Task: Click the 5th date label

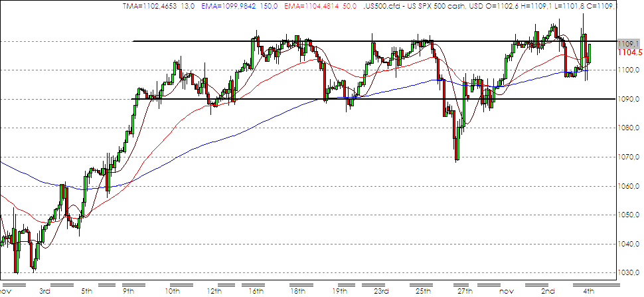Action: tap(87, 292)
